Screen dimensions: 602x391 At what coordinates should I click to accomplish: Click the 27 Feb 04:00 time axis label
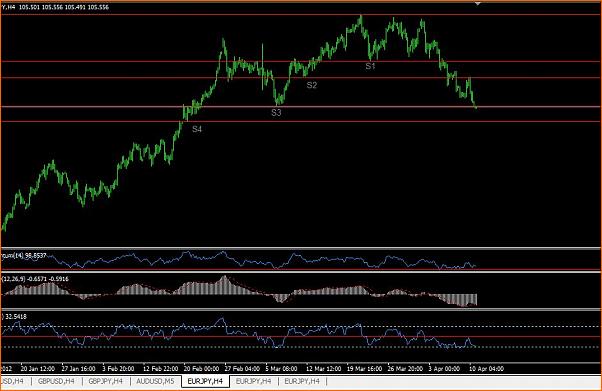pyautogui.click(x=242, y=369)
